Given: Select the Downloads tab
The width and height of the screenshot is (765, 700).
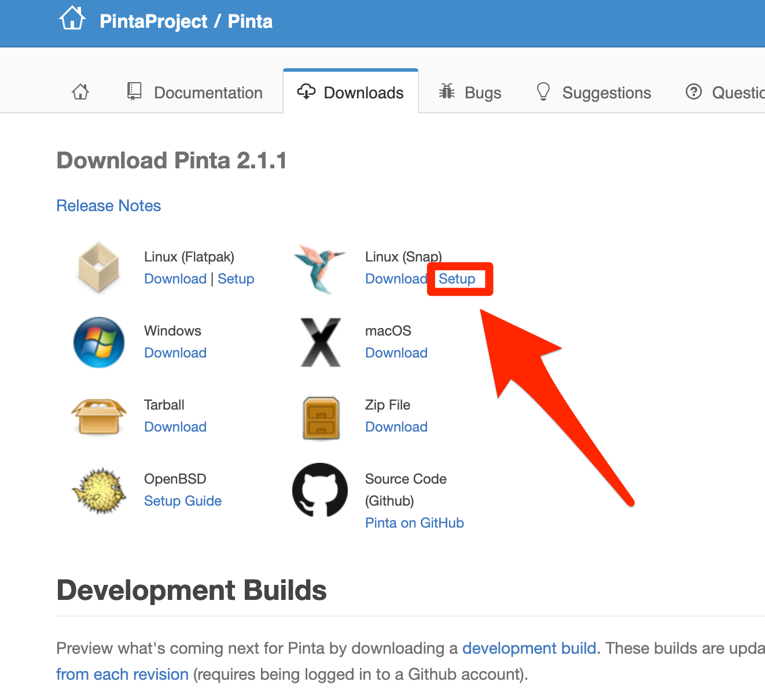Looking at the screenshot, I should click(x=350, y=93).
